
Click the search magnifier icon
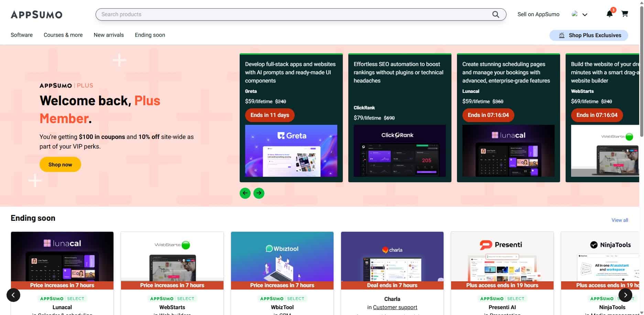point(495,14)
